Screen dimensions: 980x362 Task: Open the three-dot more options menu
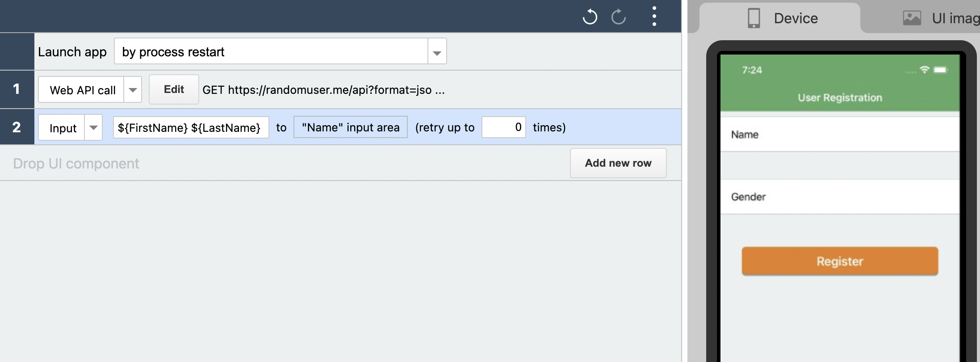click(x=654, y=16)
